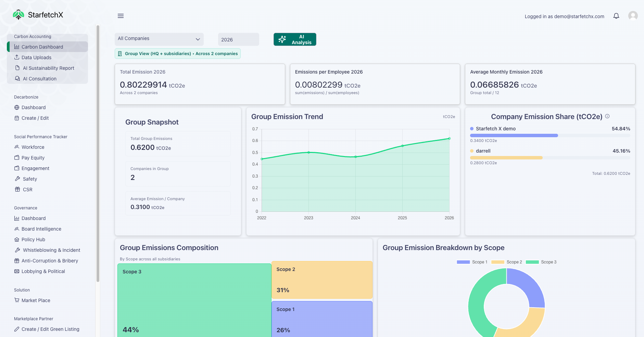
Task: Toggle Scope 1 in the donut chart legend
Action: [x=472, y=262]
